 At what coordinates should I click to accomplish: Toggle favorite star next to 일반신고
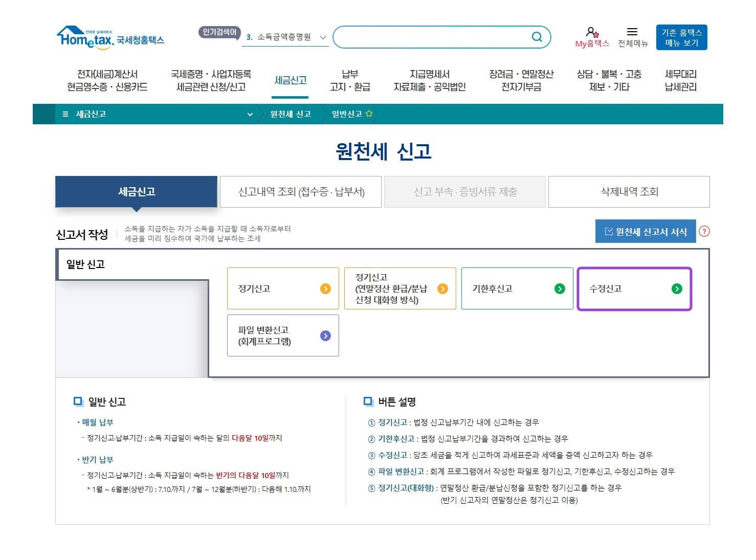point(369,114)
